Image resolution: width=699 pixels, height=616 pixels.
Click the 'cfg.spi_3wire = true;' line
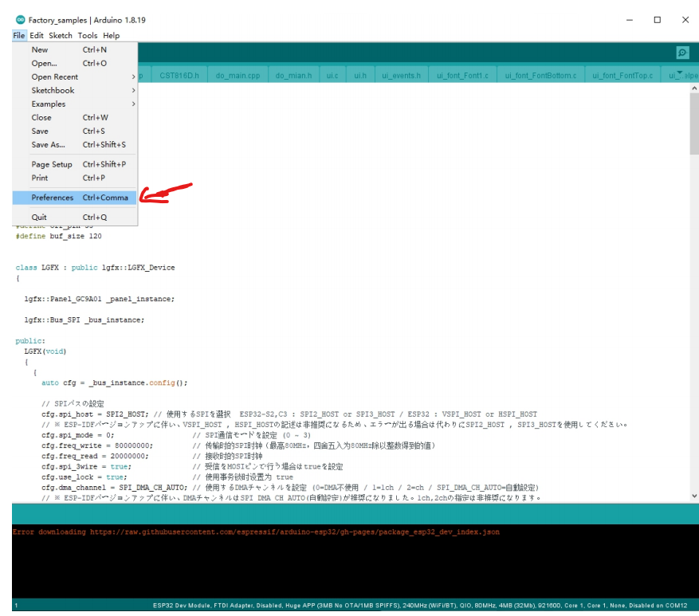pyautogui.click(x=87, y=466)
